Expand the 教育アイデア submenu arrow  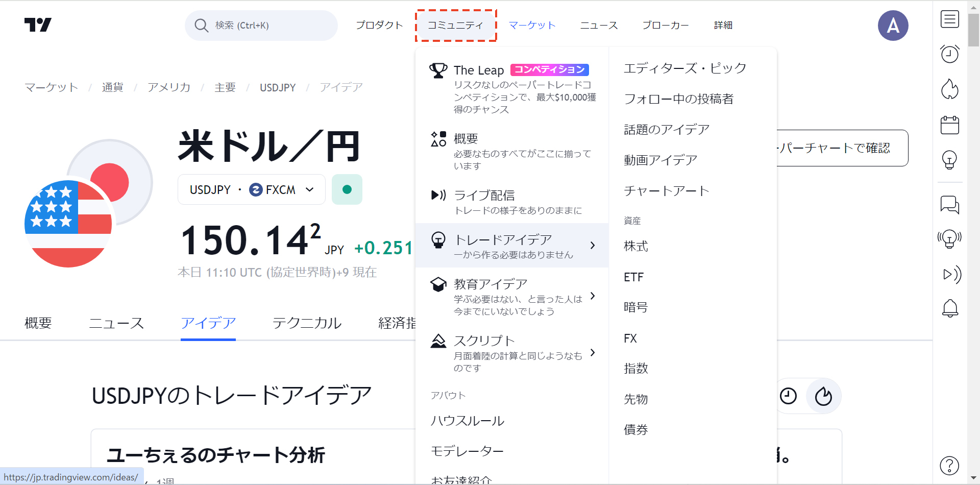click(x=593, y=296)
